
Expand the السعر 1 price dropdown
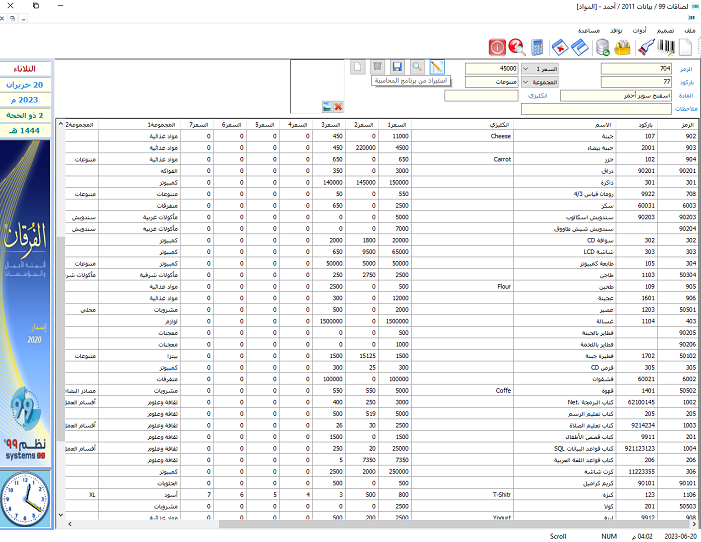[525, 67]
